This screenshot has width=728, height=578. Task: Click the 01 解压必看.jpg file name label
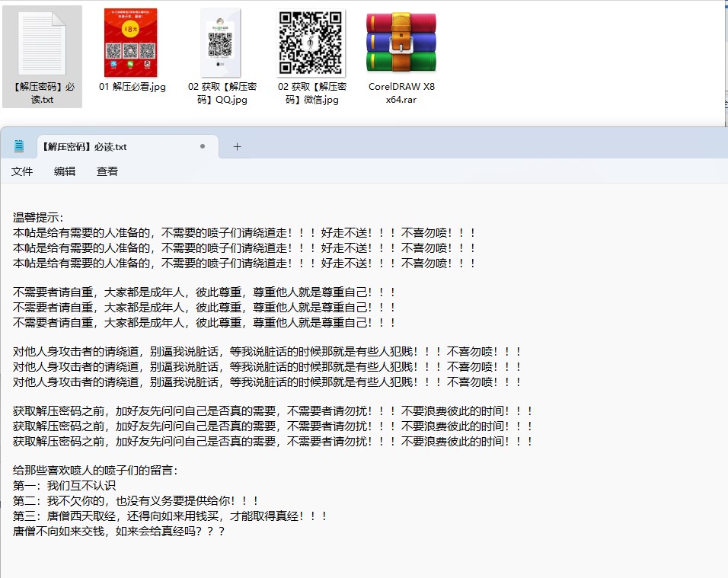click(133, 86)
